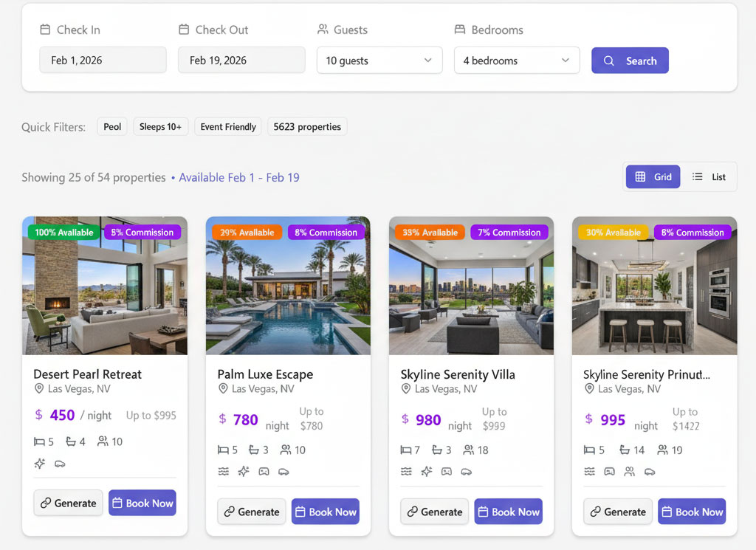Click the Check In date field showing Feb 1, 2026
This screenshot has width=756, height=550.
click(x=103, y=60)
